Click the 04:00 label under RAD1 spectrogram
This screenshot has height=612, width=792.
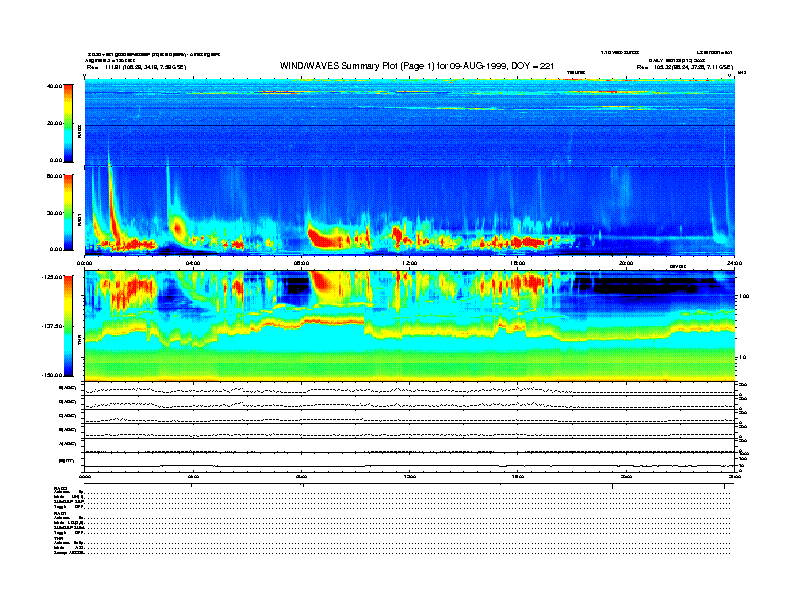click(x=193, y=263)
